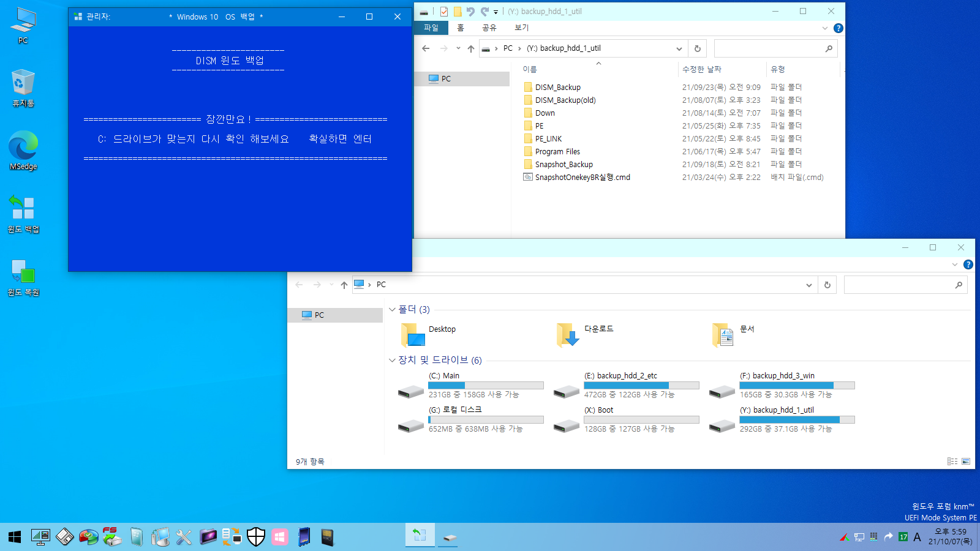Launch the FS drive capture taskbar icon
The image size is (980, 551).
(x=112, y=537)
